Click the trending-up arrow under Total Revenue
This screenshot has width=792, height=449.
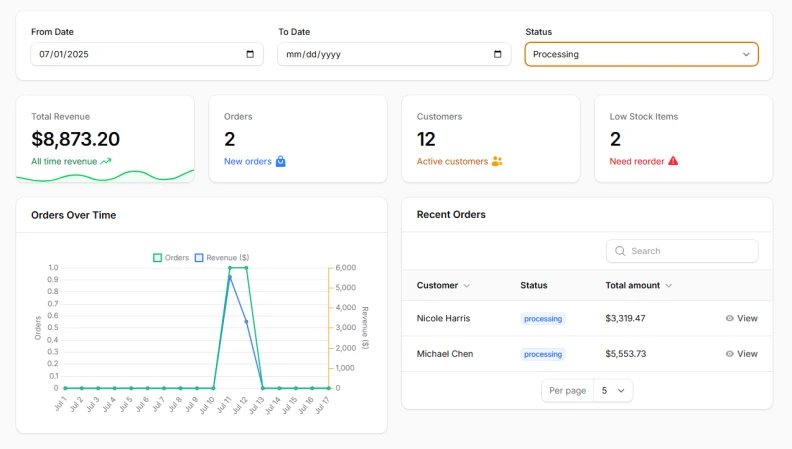(x=106, y=161)
